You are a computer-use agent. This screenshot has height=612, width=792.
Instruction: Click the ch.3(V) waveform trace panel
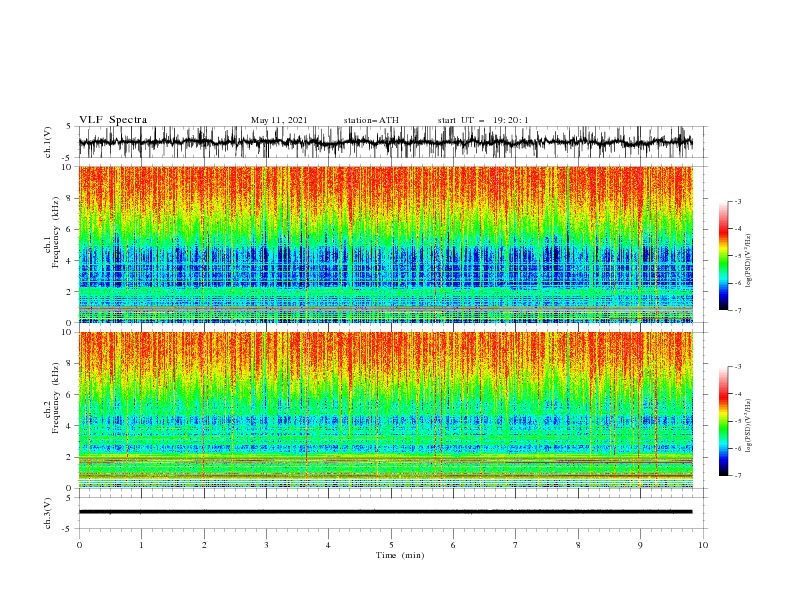click(x=393, y=513)
